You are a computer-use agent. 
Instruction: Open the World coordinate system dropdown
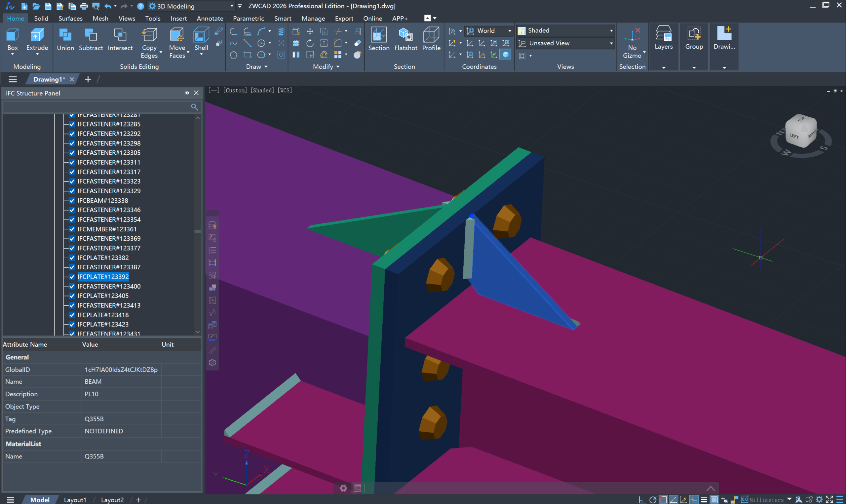(x=489, y=30)
